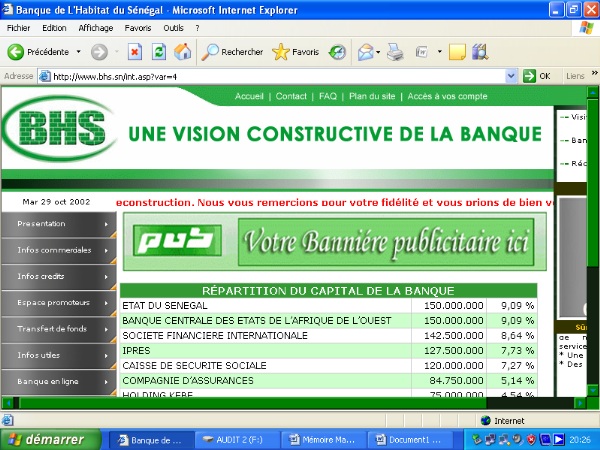Screen dimensions: 600x450
Task: Click the green OK go arrow
Action: click(x=530, y=76)
